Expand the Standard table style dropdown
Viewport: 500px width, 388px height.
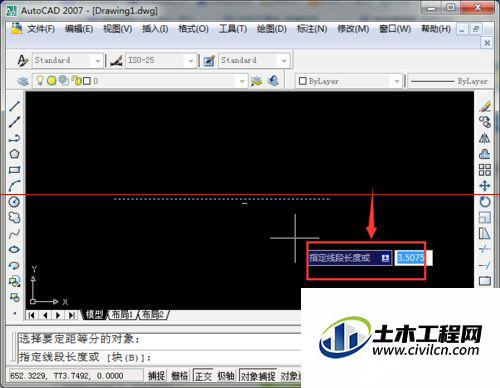coord(284,61)
